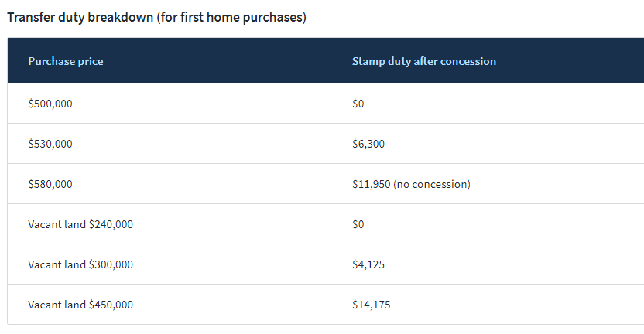Click the word 'Vacant' in the $450,000 row
Image resolution: width=644 pixels, height=334 pixels.
pos(43,305)
